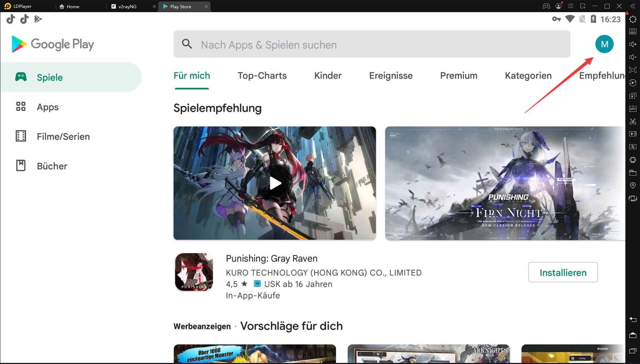Open the LDPlayer settings gear
640x364 pixels.
(633, 19)
